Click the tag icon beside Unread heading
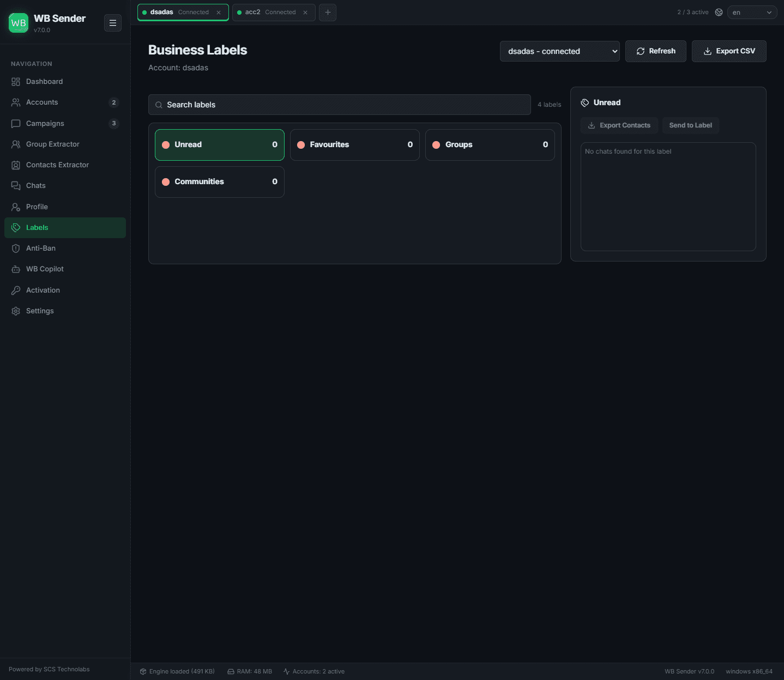The image size is (784, 680). pos(585,102)
